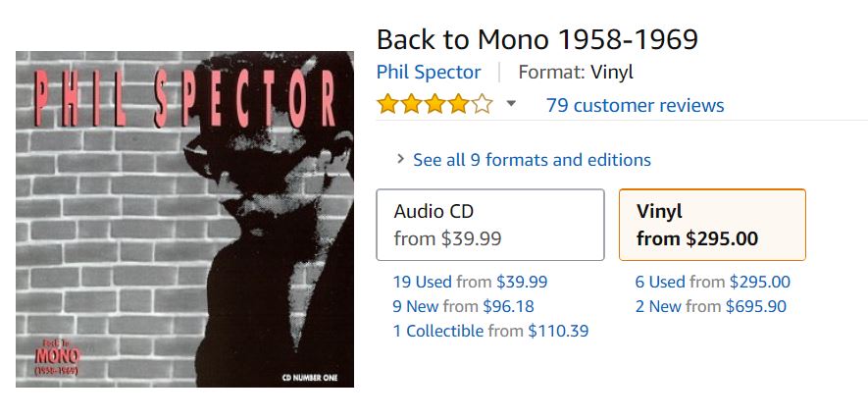This screenshot has height=418, width=868.
Task: Open the rating breakdown dropdown arrow
Action: click(x=511, y=105)
